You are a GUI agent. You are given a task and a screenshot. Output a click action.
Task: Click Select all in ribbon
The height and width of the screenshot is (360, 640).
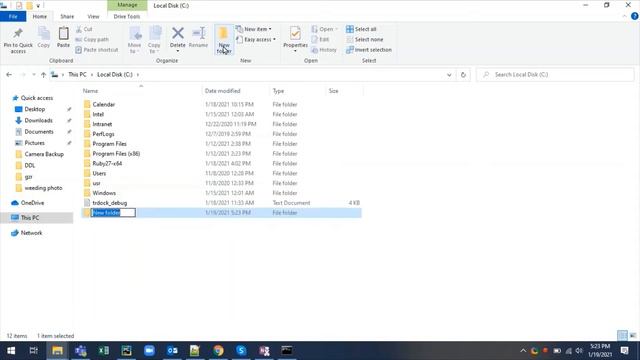[361, 29]
